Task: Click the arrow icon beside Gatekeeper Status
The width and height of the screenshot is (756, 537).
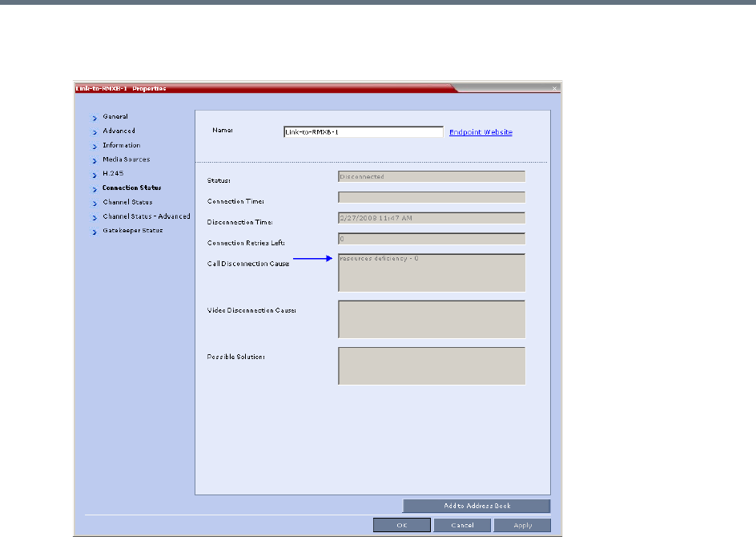Action: [x=94, y=232]
